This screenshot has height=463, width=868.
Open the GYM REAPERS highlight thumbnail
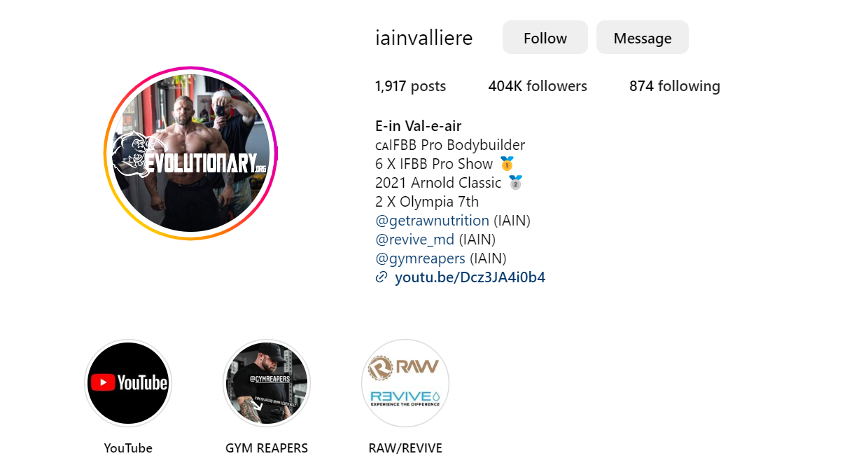[x=267, y=383]
